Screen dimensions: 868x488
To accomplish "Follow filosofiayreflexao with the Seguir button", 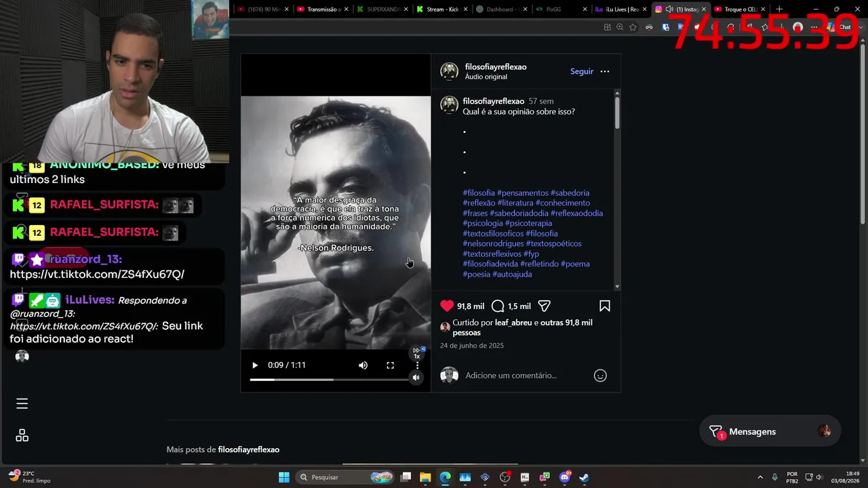I will click(x=582, y=71).
